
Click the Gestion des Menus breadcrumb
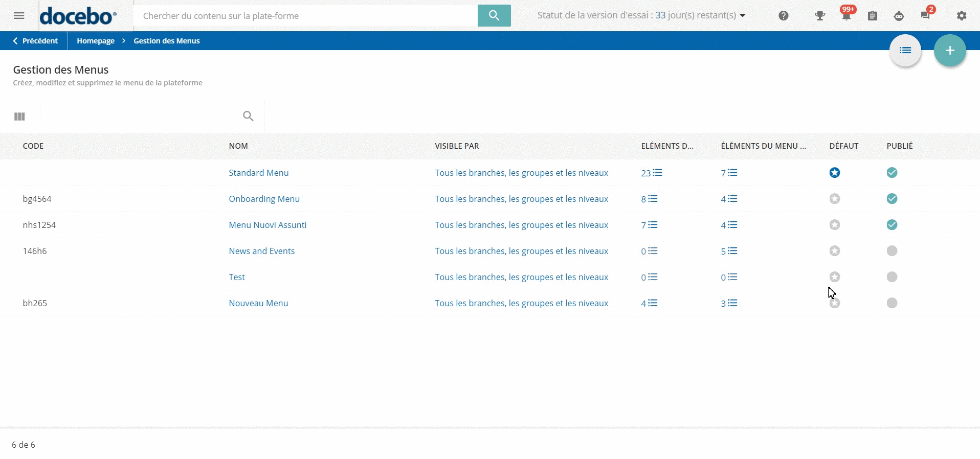tap(167, 41)
